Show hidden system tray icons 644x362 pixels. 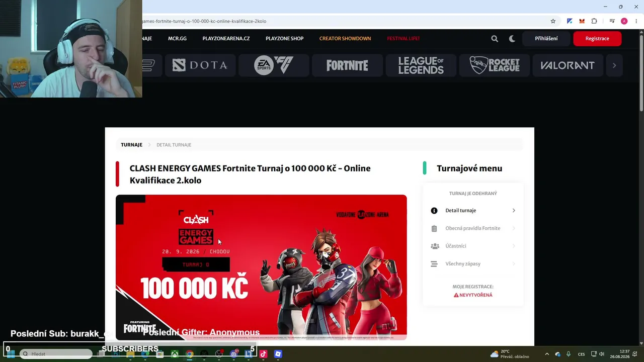click(547, 354)
